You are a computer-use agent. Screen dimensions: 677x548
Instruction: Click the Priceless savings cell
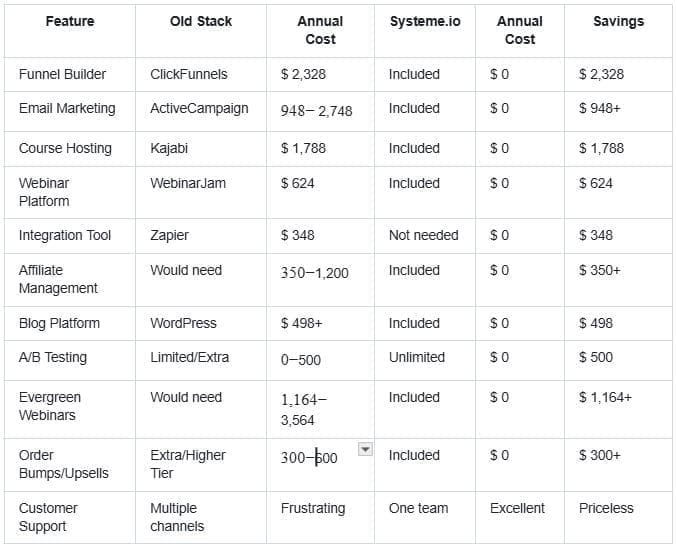pos(606,508)
